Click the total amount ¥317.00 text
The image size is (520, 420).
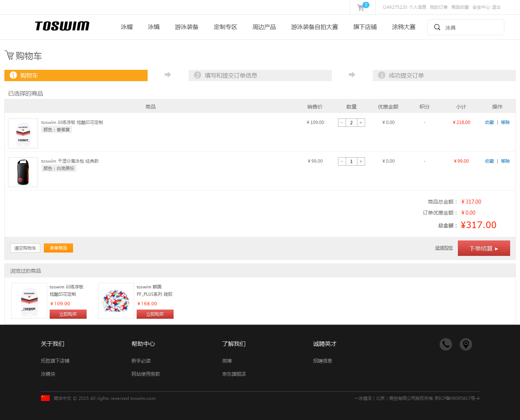click(479, 225)
